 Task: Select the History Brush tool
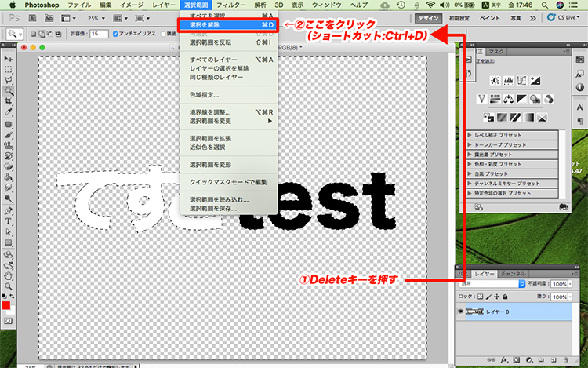tap(8, 156)
